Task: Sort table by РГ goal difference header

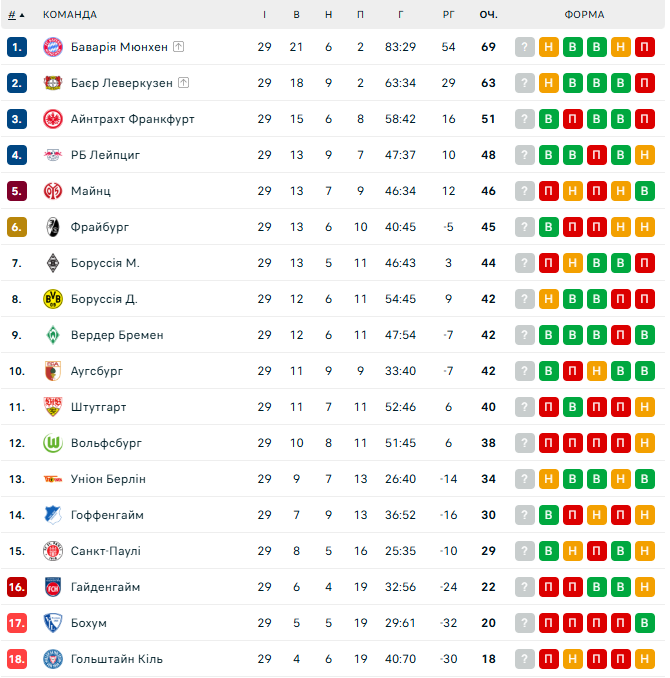Action: click(x=448, y=15)
